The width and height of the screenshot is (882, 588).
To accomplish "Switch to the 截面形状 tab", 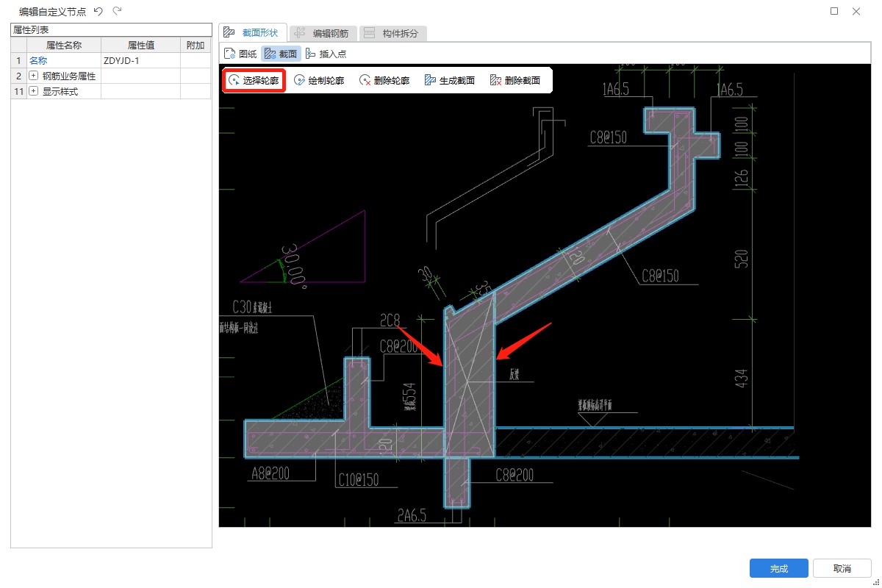I will [252, 32].
